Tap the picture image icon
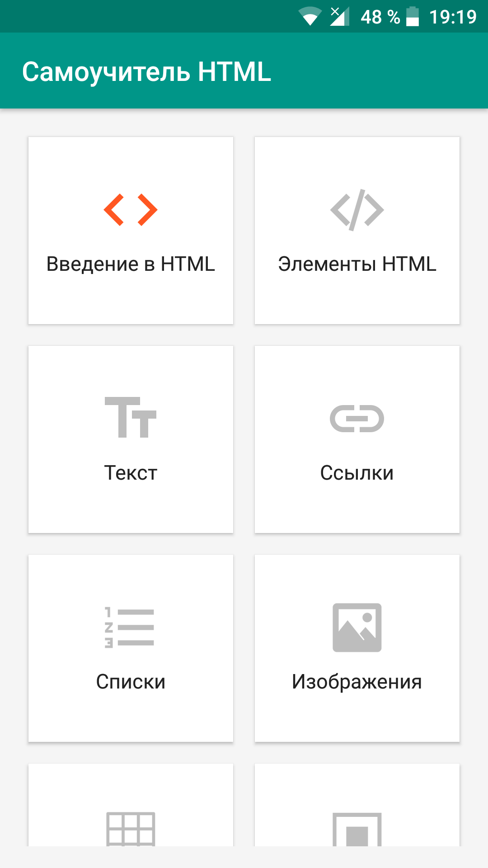This screenshot has width=488, height=868. click(357, 627)
